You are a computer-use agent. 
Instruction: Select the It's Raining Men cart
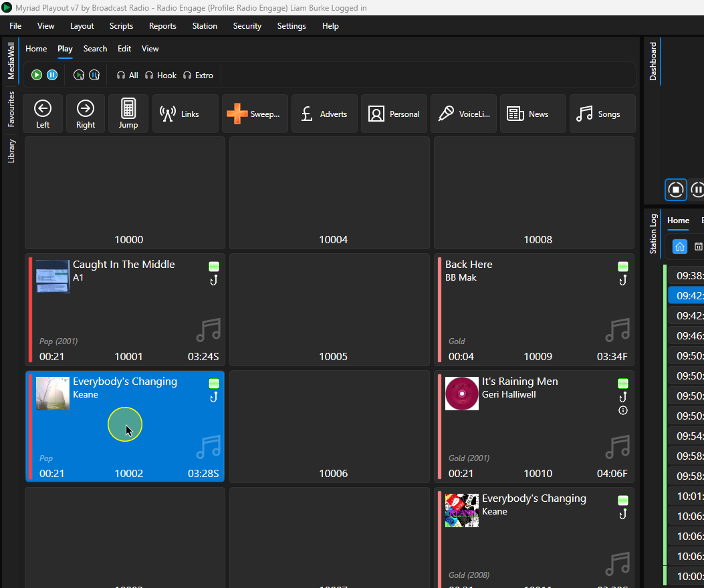click(534, 426)
